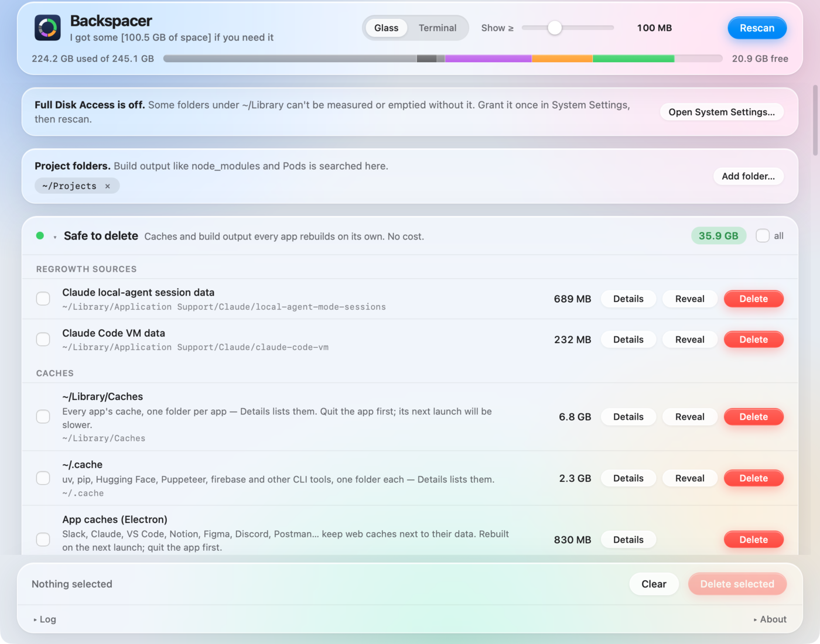
Task: Click the 'Claude Code VM data' title
Action: tap(114, 333)
